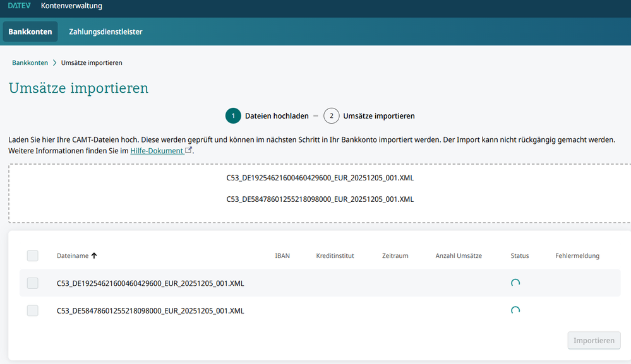This screenshot has width=631, height=364.
Task: Click the breadcrumb chevron separator
Action: 54,62
